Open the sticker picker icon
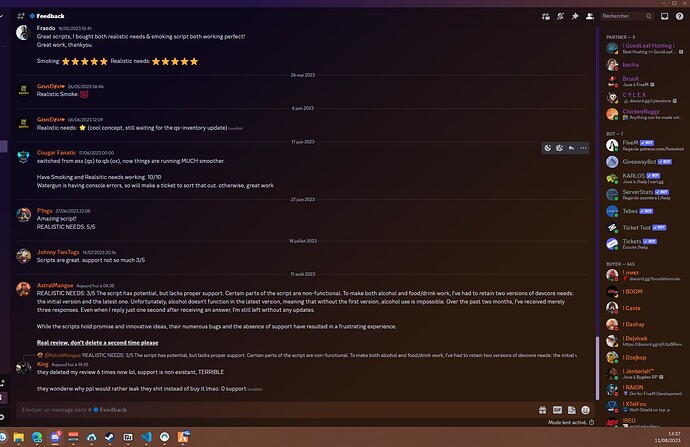 coord(572,410)
